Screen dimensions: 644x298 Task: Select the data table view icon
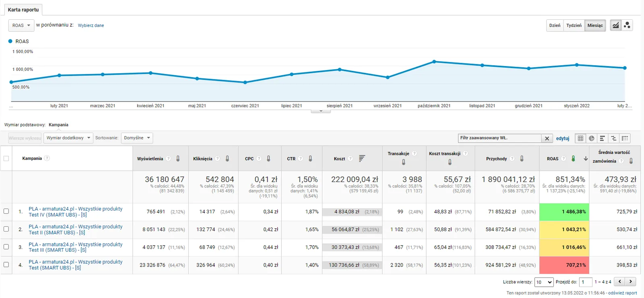(580, 138)
